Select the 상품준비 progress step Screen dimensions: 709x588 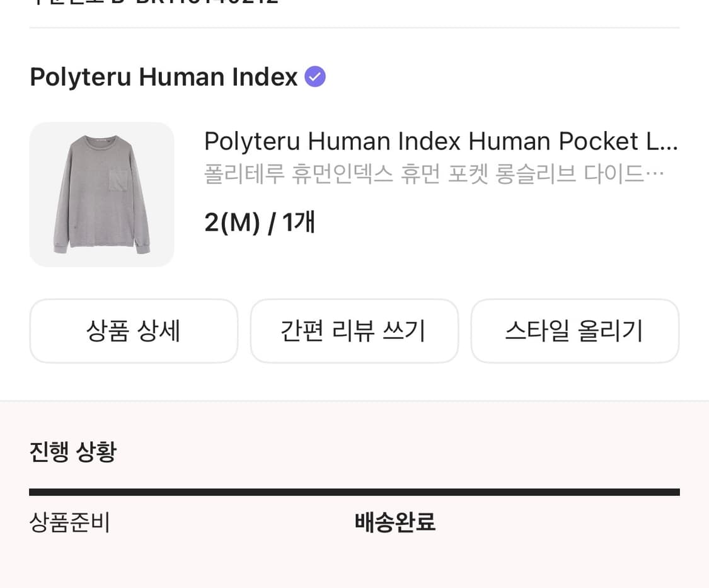click(x=69, y=522)
